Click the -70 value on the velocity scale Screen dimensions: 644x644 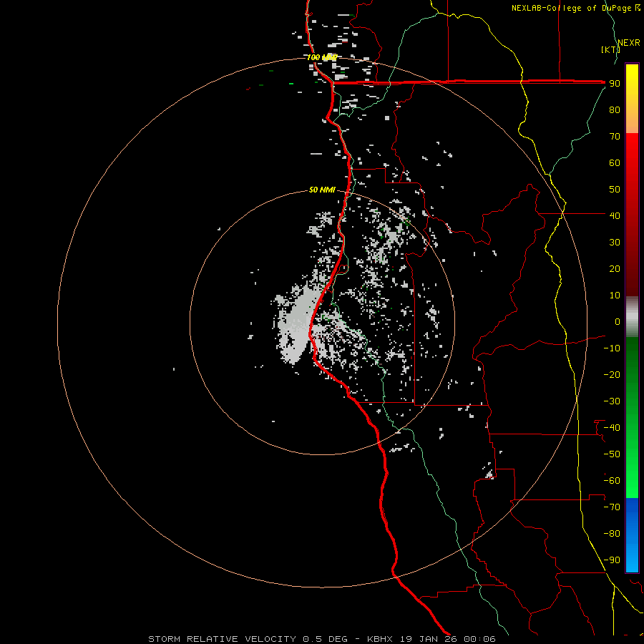[612, 507]
